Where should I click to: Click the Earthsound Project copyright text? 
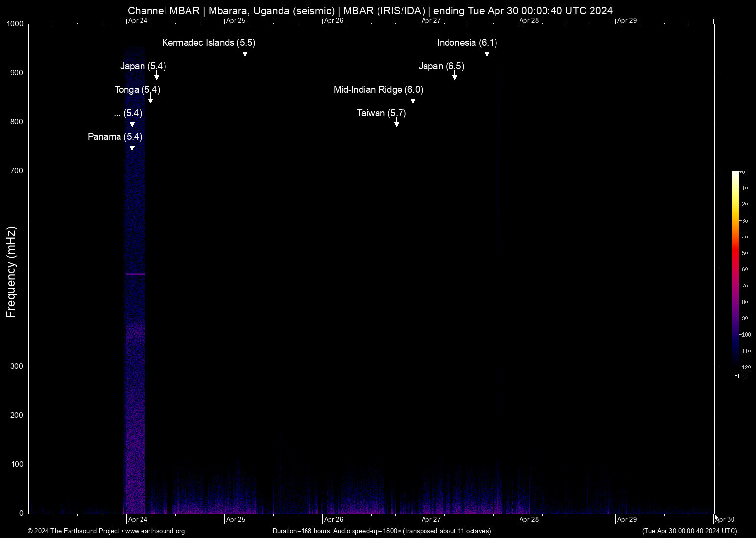coord(73,531)
